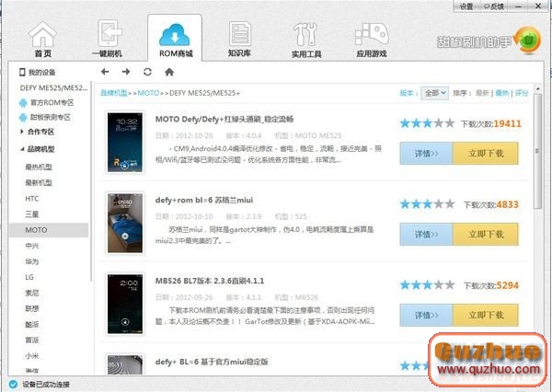Sort ROM list by 评分
The height and width of the screenshot is (392, 552).
522,93
